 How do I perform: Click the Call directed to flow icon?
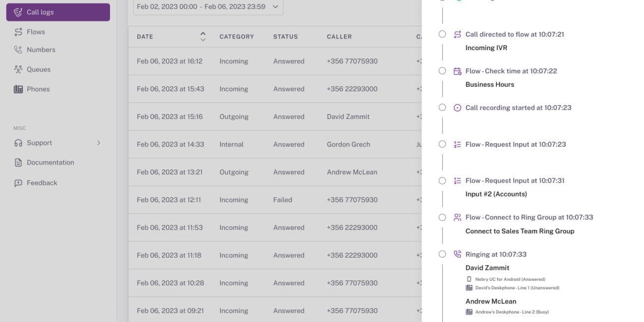[x=457, y=34]
